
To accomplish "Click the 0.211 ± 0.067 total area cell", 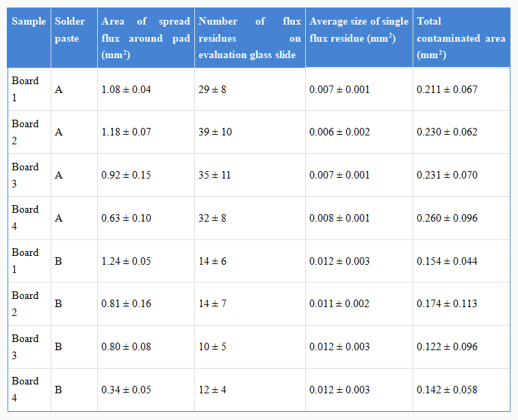I will click(447, 90).
